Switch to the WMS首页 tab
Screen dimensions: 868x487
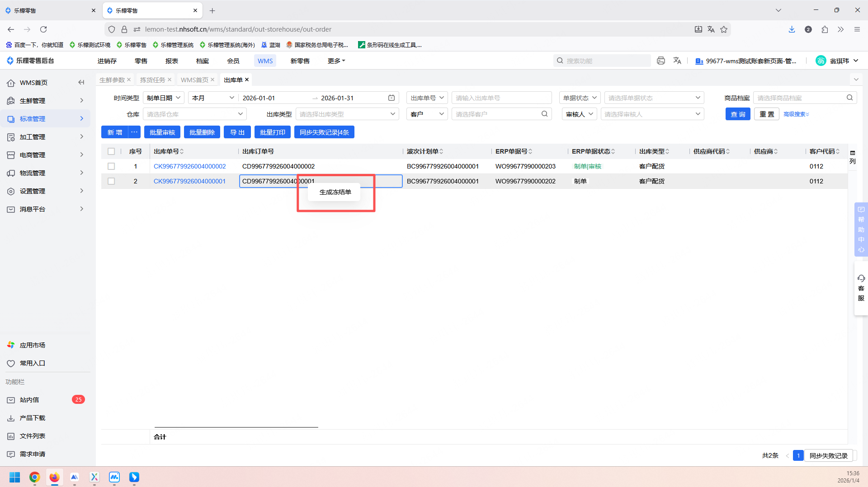click(x=194, y=80)
